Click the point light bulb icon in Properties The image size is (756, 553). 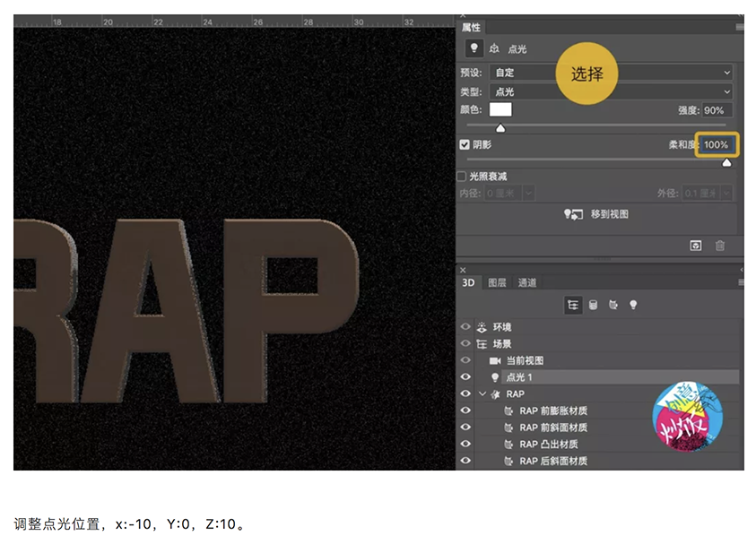474,48
